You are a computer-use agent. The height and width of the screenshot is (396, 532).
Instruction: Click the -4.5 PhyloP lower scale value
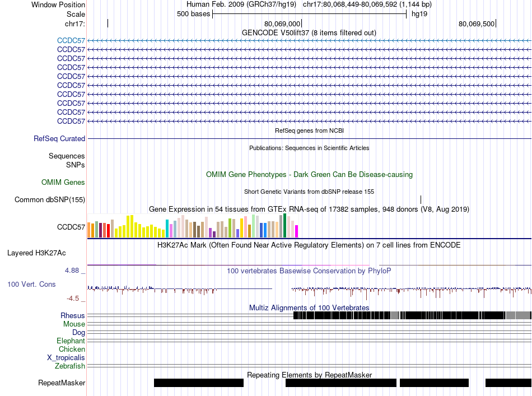tap(73, 299)
